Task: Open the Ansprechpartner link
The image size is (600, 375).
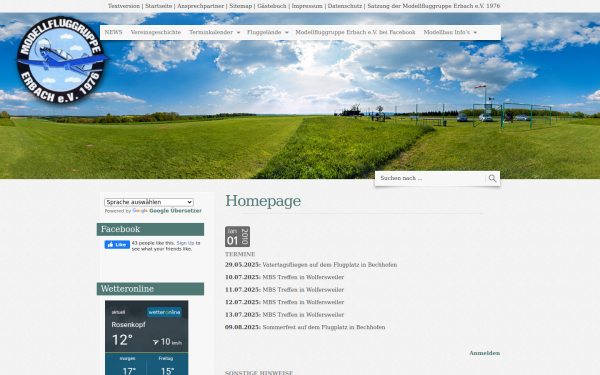Action: click(x=201, y=6)
